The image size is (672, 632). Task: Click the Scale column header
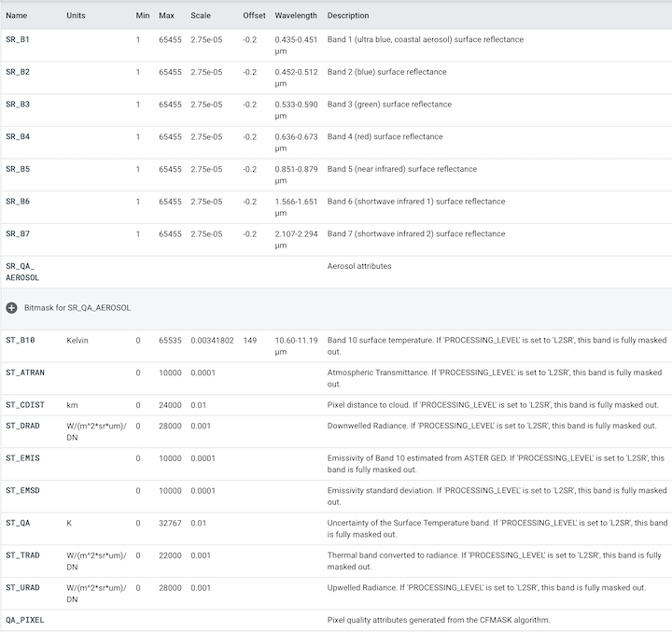click(201, 16)
